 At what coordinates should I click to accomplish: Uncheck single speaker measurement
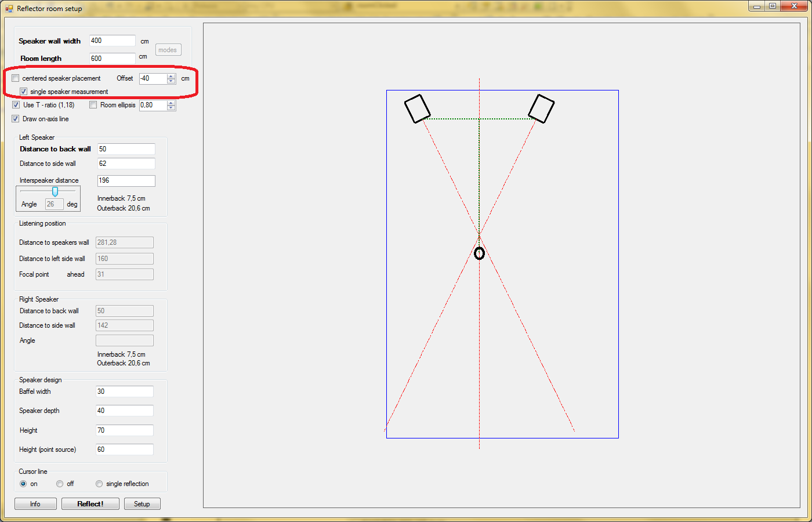point(23,92)
